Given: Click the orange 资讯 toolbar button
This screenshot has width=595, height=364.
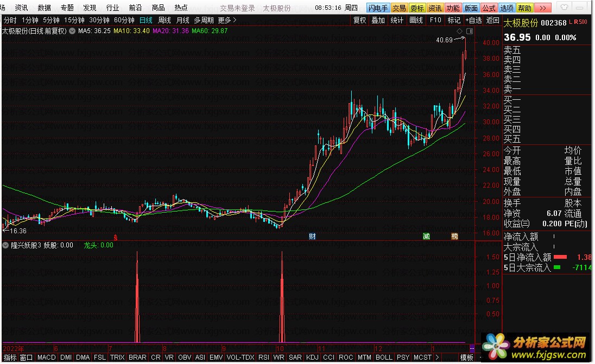Looking at the screenshot, I should [435, 8].
